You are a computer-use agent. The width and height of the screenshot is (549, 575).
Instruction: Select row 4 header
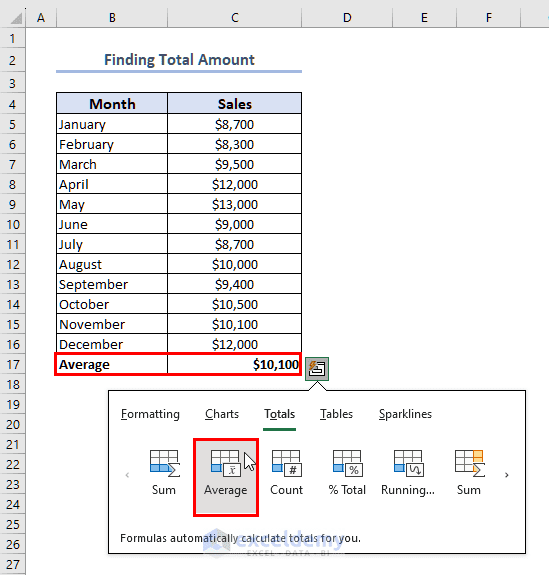(12, 105)
